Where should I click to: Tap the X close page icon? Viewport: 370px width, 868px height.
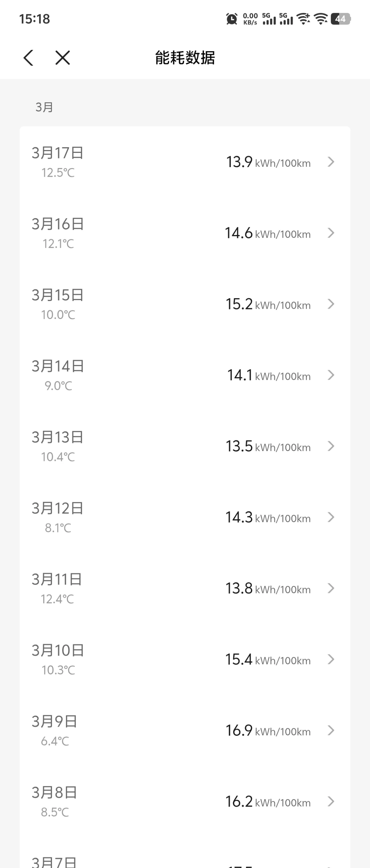(63, 58)
